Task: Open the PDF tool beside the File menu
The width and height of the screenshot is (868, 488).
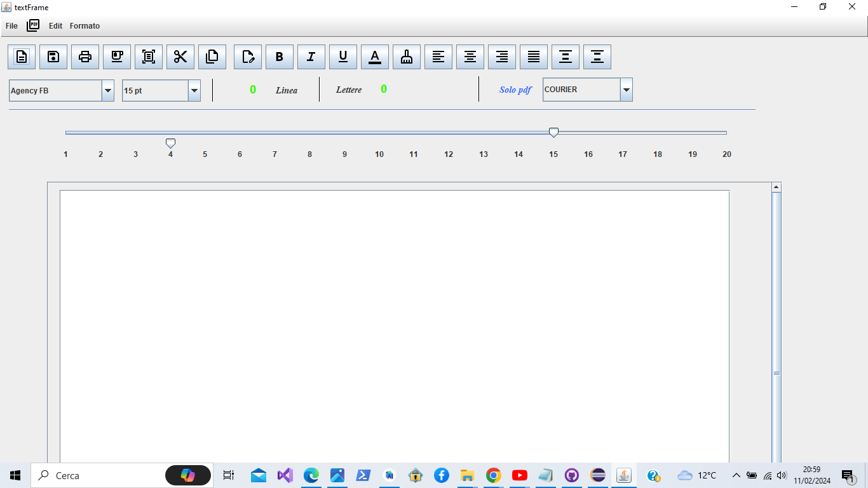Action: (x=32, y=25)
